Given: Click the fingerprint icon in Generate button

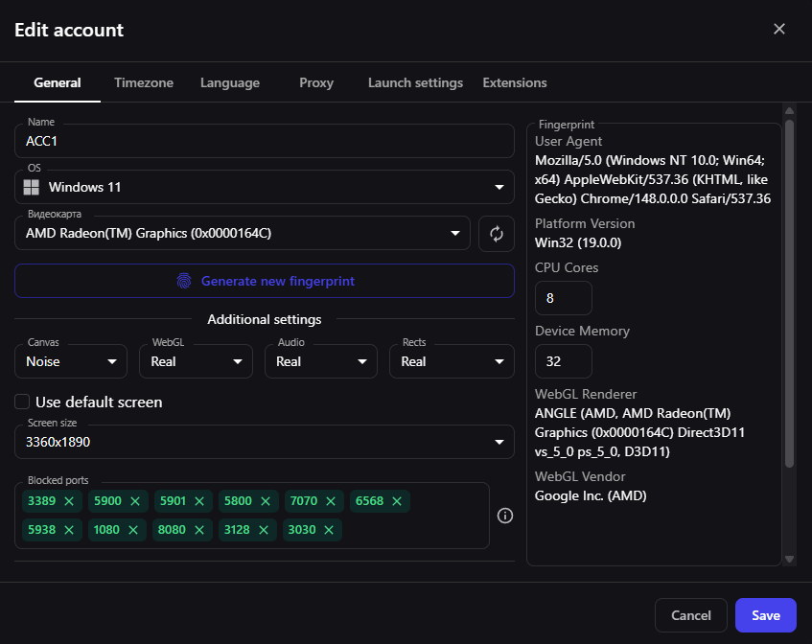Looking at the screenshot, I should coord(184,281).
